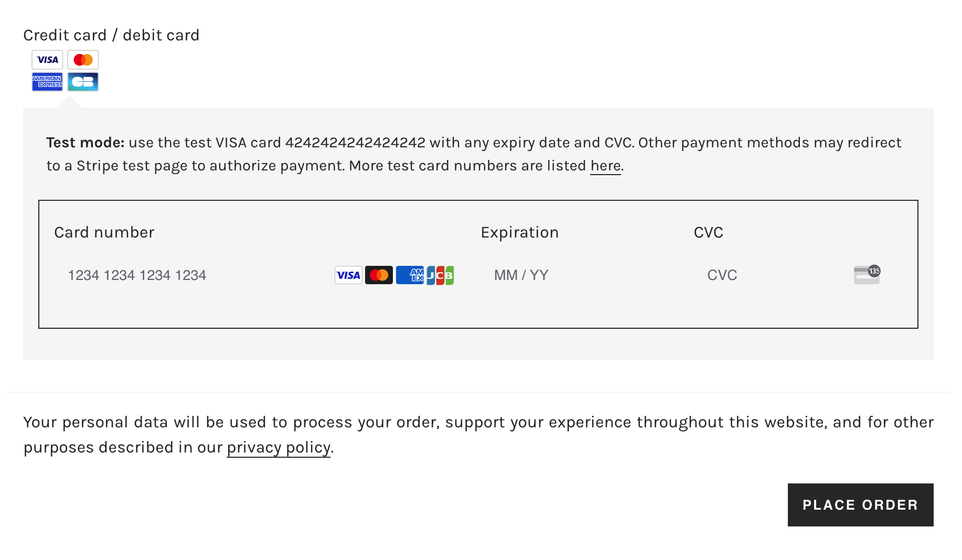Select the Credit card / debit card payment option
The height and width of the screenshot is (560, 962).
tap(111, 35)
